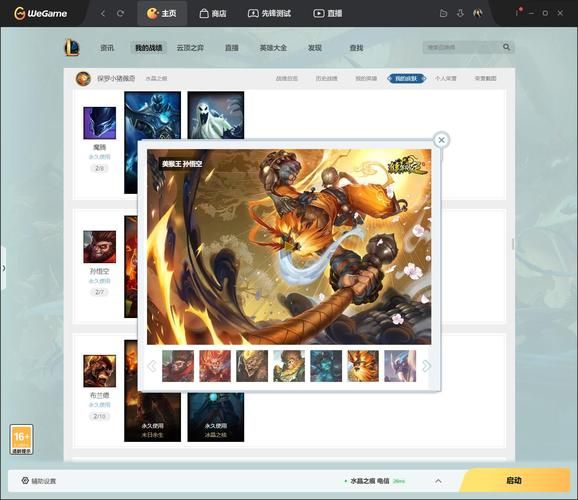578x500 pixels.
Task: Open the blue armored skin card in the 魔腾 row
Action: click(153, 115)
